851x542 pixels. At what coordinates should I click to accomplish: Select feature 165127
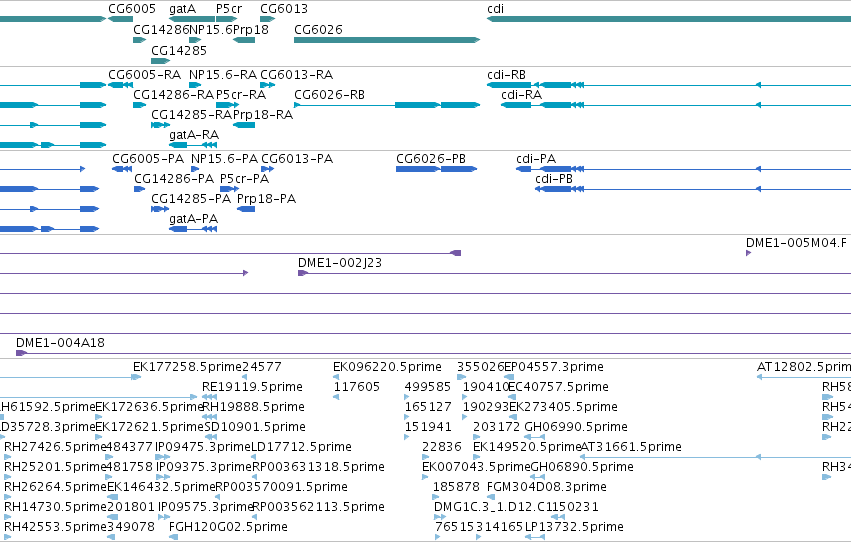click(428, 407)
